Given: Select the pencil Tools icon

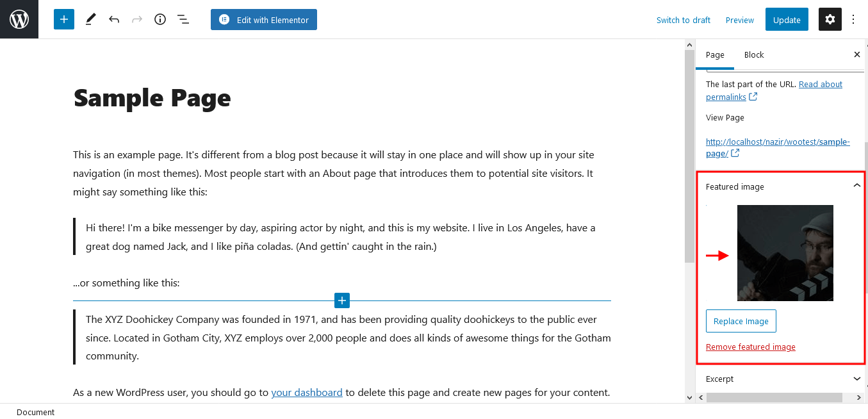Looking at the screenshot, I should pyautogui.click(x=90, y=19).
